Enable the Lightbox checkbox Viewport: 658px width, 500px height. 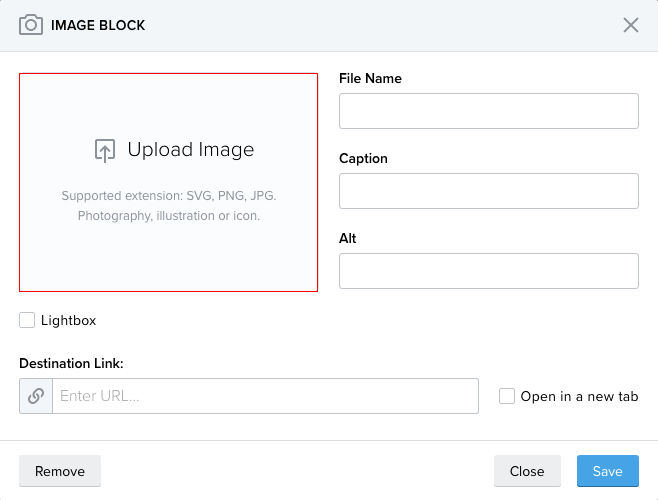click(27, 320)
